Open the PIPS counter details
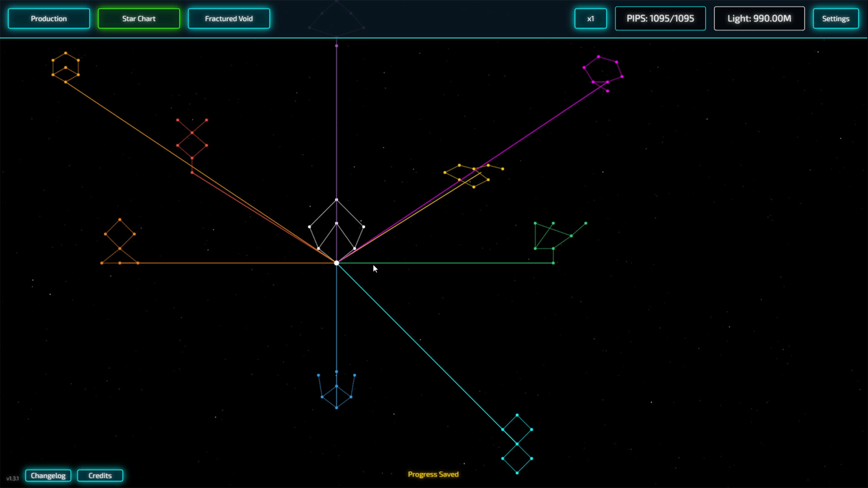 coord(660,19)
